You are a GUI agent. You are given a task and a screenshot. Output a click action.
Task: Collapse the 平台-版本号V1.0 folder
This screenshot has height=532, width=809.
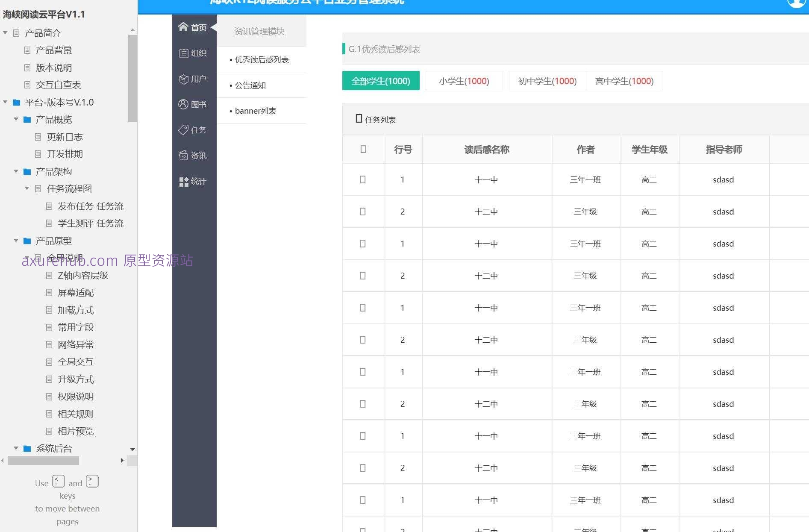click(5, 102)
